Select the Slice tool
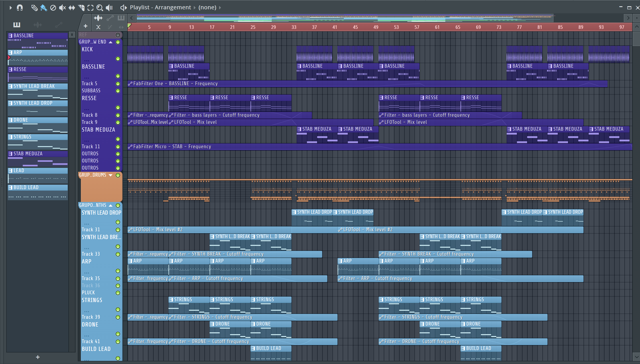 [x=81, y=8]
